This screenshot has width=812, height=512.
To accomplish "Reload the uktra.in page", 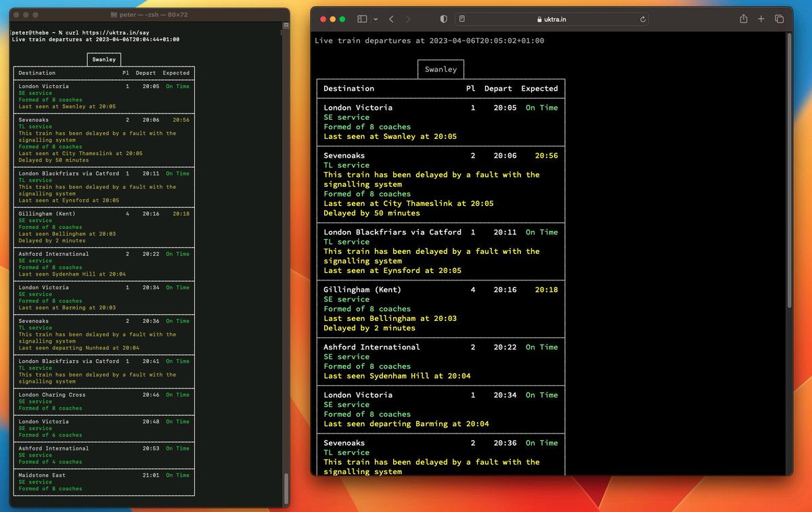I will tap(643, 20).
